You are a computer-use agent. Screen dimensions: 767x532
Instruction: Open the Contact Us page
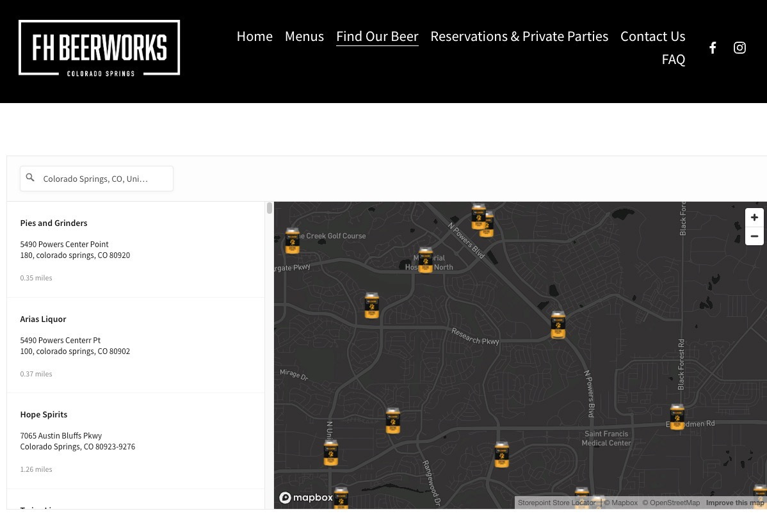(x=652, y=36)
